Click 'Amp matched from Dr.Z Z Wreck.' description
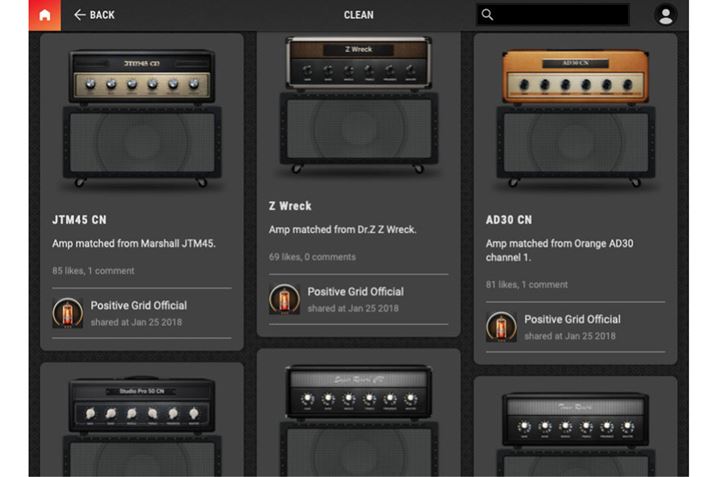715x477 pixels. click(x=342, y=230)
